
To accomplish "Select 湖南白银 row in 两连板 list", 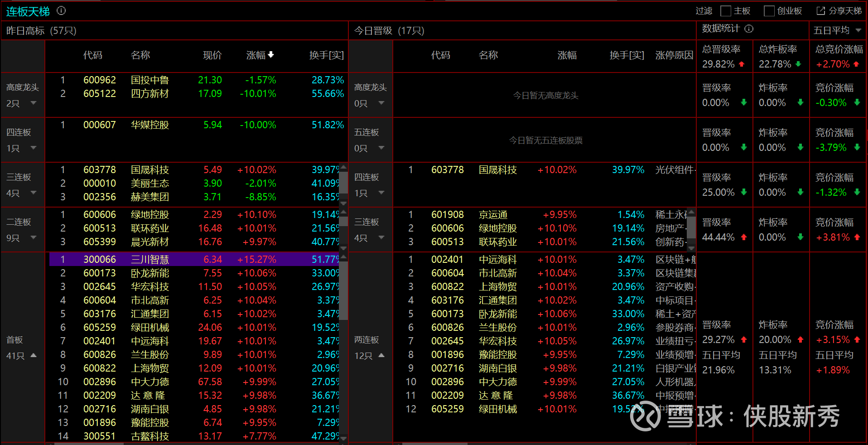I will coord(544,368).
